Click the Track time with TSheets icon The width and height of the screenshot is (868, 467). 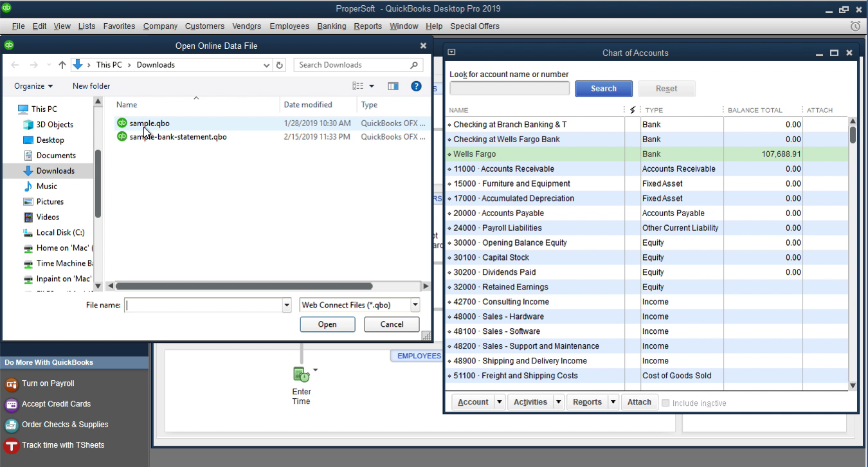[11, 446]
